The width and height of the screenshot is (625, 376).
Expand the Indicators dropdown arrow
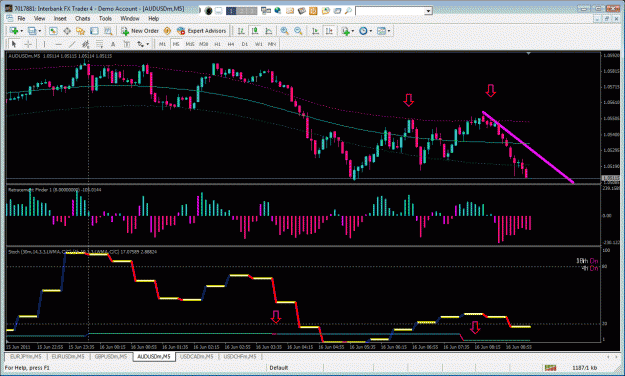point(352,31)
